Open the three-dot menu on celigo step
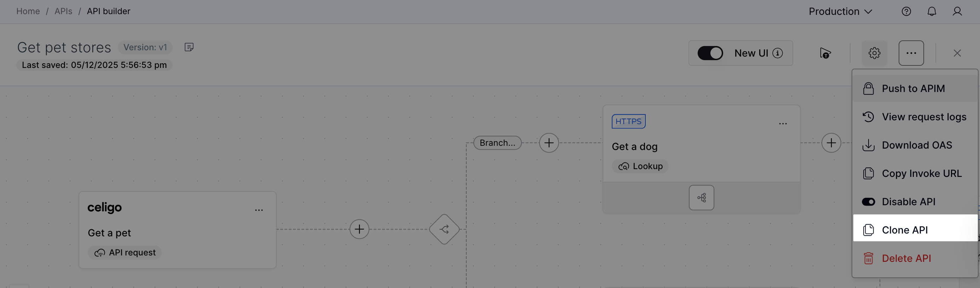The image size is (980, 288). [x=259, y=210]
